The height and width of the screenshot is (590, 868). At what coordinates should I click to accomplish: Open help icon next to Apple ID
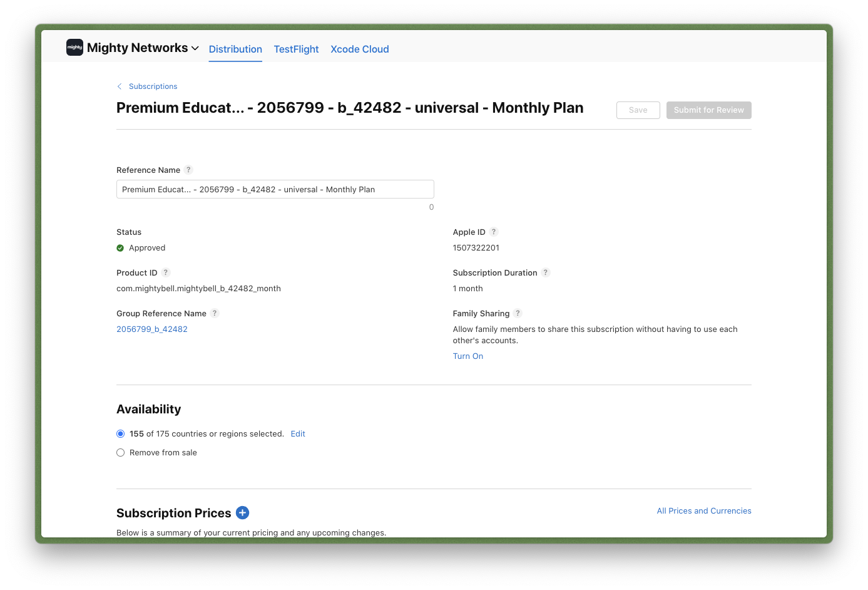(494, 232)
